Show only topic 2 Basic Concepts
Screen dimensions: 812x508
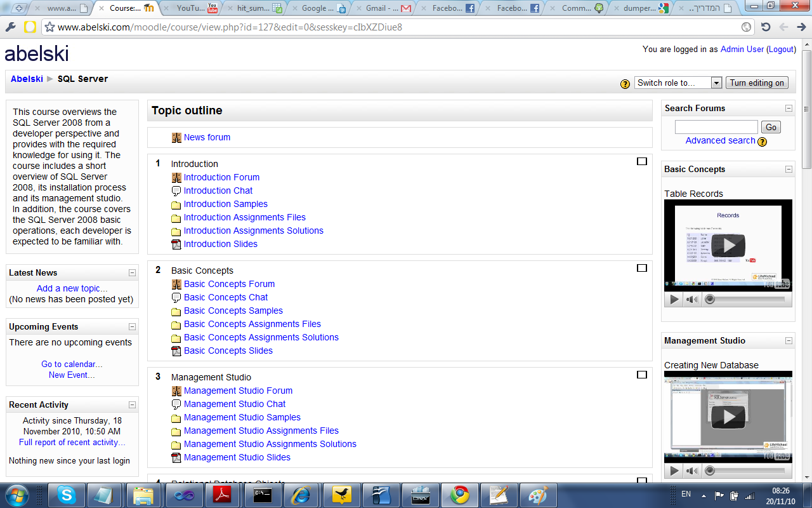coord(641,268)
